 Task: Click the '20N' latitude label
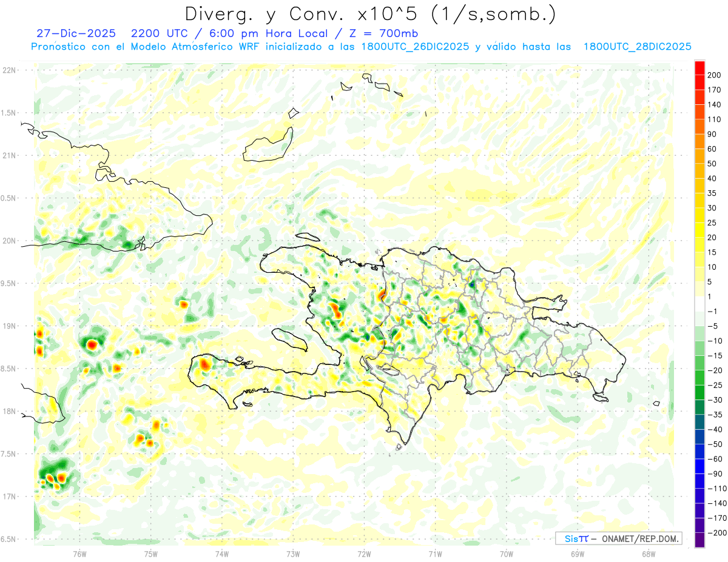coord(8,241)
